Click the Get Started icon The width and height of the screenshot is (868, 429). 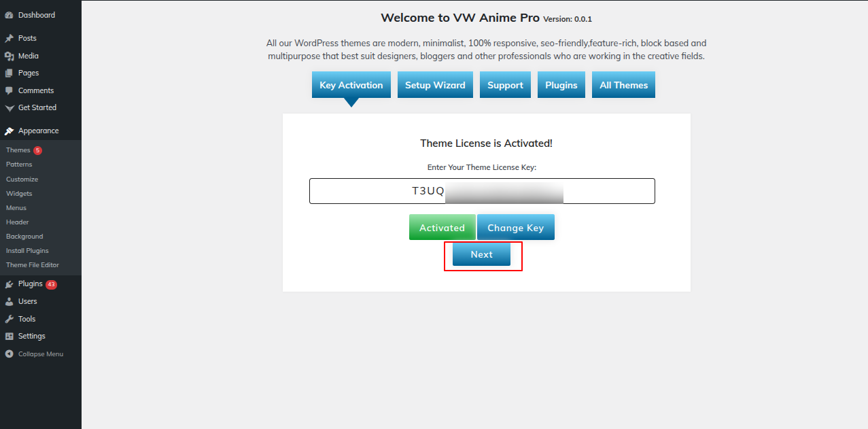pos(9,108)
